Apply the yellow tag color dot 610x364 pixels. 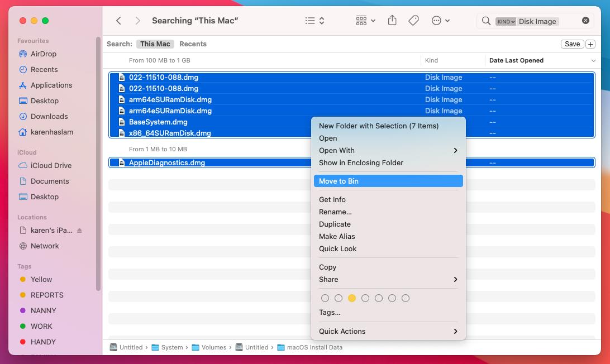tap(352, 298)
